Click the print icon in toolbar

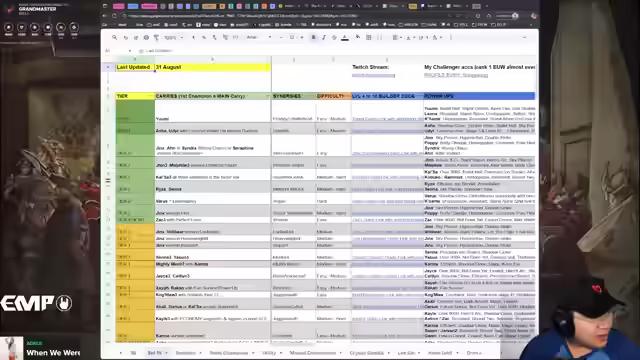click(x=146, y=38)
